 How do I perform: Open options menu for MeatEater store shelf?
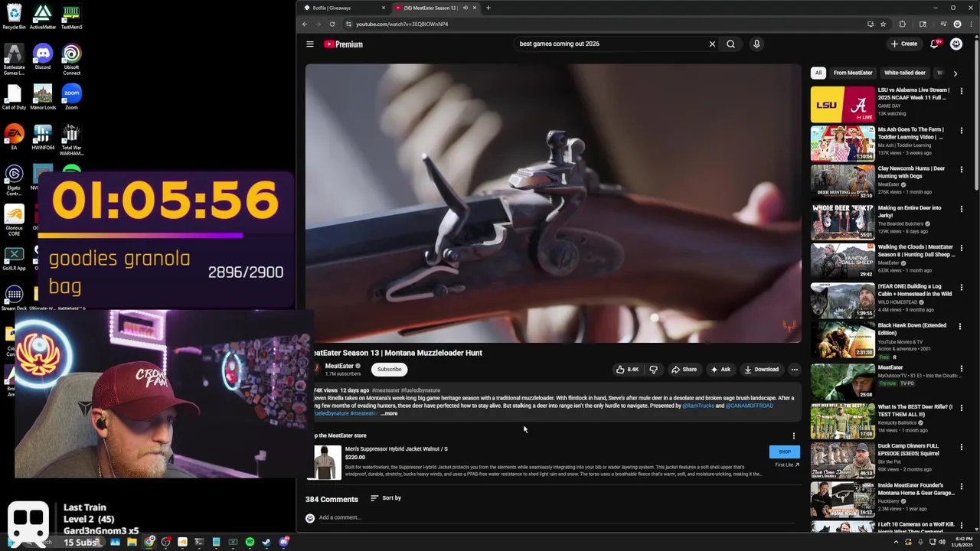(794, 436)
